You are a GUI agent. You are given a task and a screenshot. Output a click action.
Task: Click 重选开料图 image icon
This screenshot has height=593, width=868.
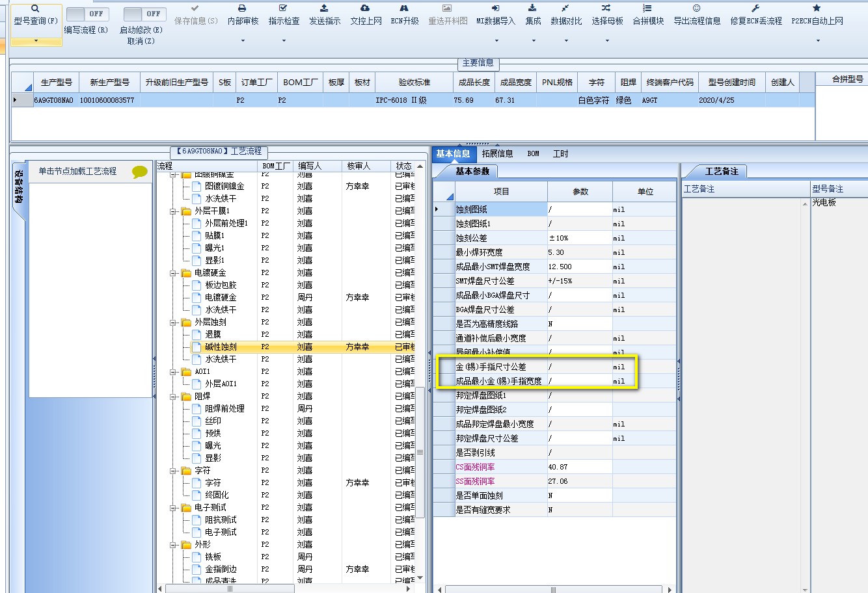(x=446, y=8)
